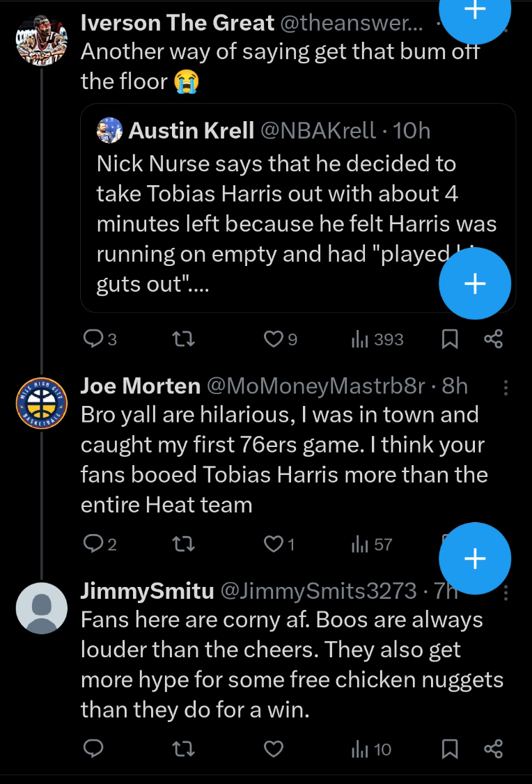Reply to Iverson The Great's tweet
Screen dimensions: 532x784
click(x=93, y=339)
